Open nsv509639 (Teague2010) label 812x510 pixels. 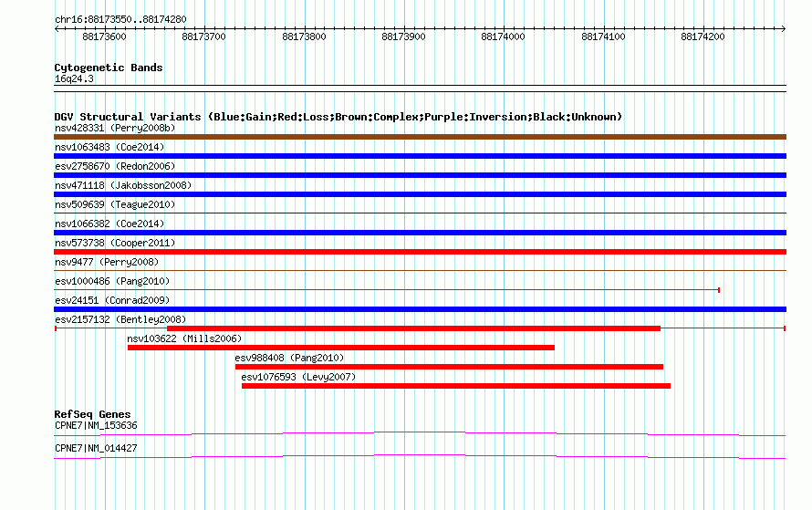pyautogui.click(x=115, y=204)
